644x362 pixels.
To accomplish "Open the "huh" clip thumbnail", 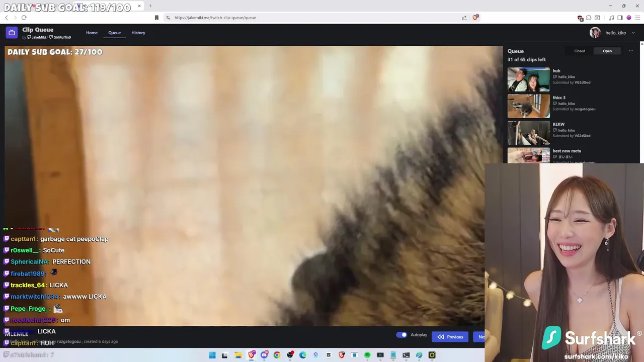I will click(528, 79).
